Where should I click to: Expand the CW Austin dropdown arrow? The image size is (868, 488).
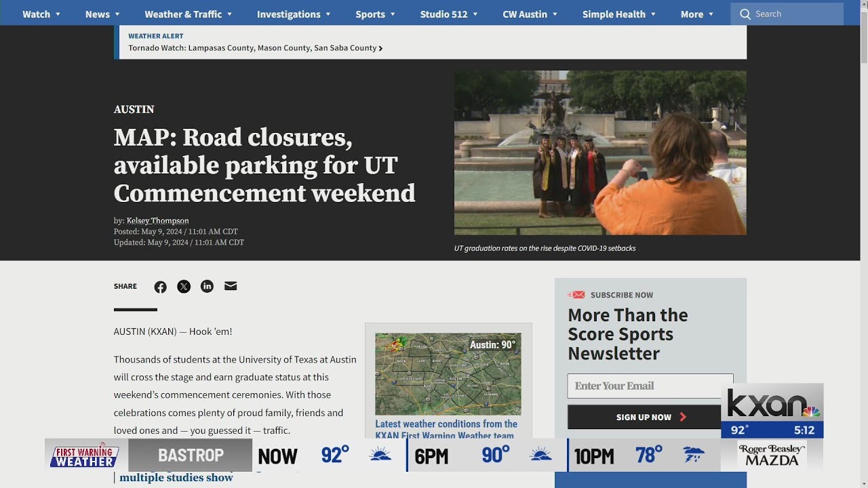[x=555, y=14]
